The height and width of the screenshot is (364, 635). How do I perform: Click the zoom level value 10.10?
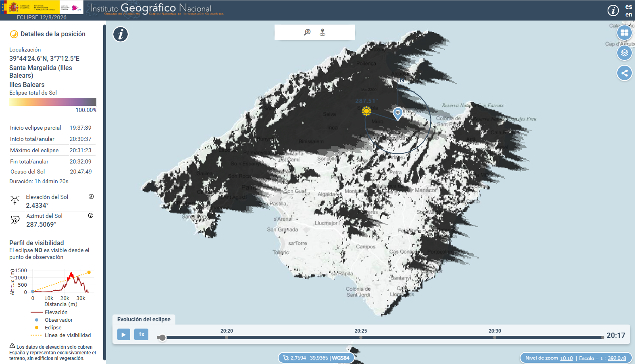(x=566, y=358)
